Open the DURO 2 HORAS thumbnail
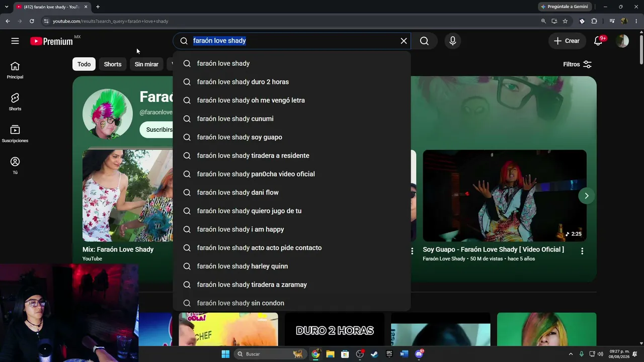Image resolution: width=644 pixels, height=362 pixels. [x=335, y=329]
